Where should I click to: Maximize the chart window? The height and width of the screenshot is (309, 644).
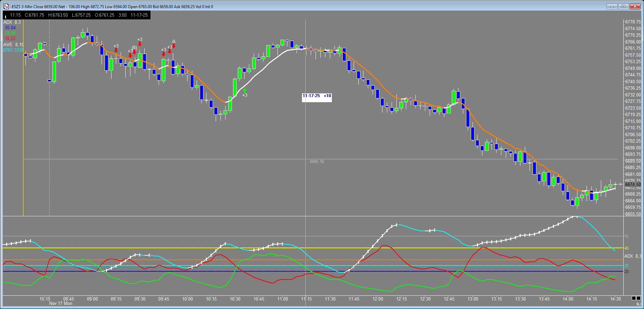pos(623,6)
